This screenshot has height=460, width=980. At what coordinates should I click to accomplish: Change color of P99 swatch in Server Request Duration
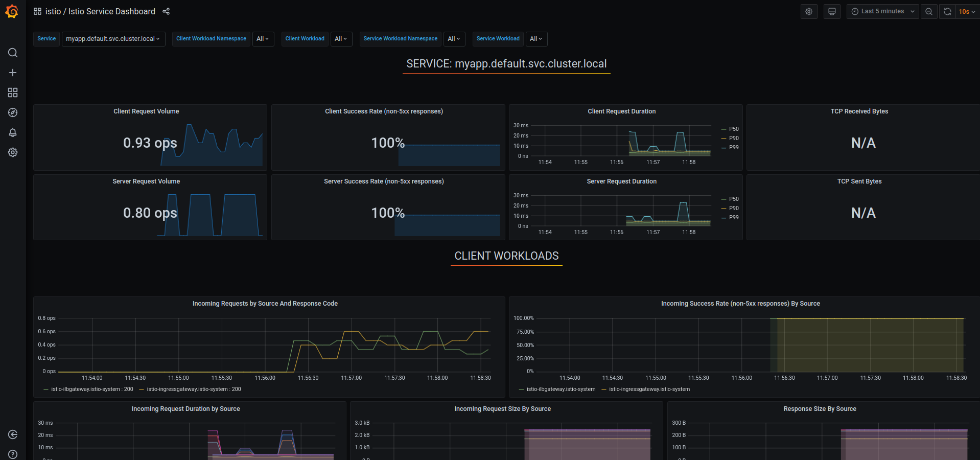724,218
